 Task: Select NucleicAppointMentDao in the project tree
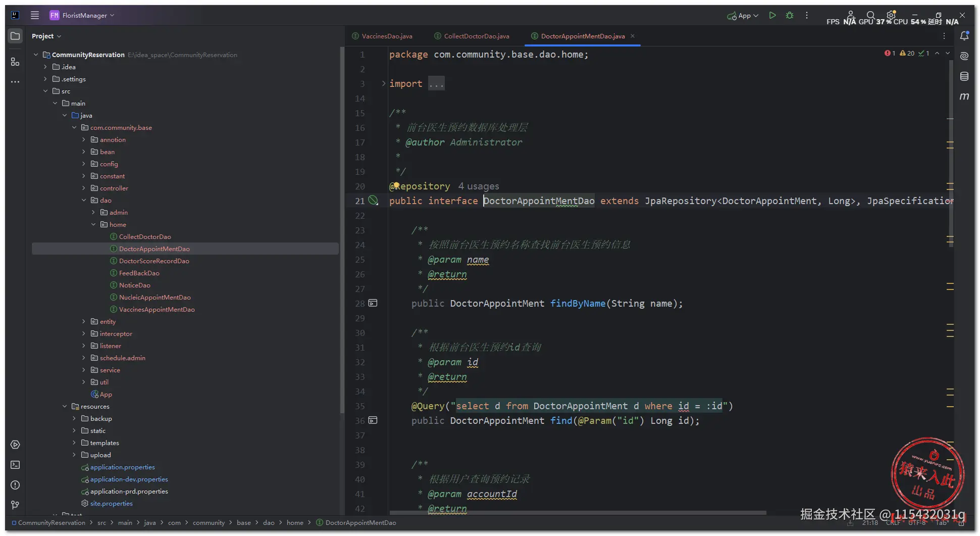click(x=154, y=297)
